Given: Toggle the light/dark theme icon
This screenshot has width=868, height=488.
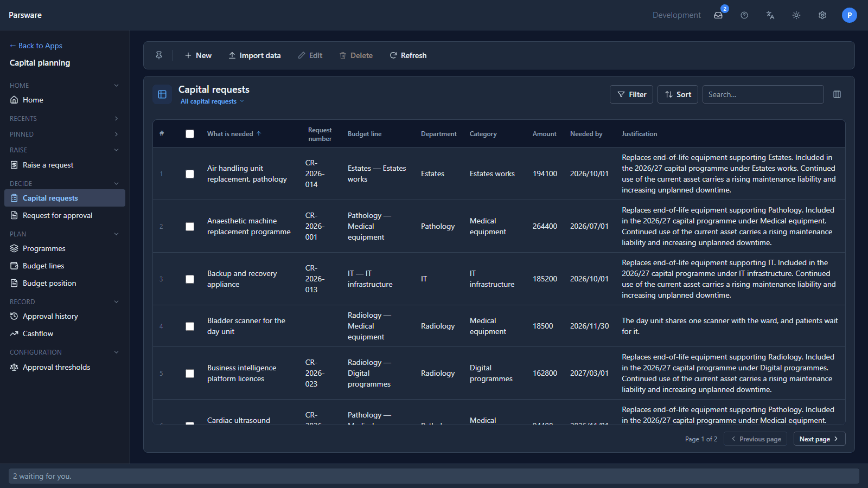Looking at the screenshot, I should (796, 15).
